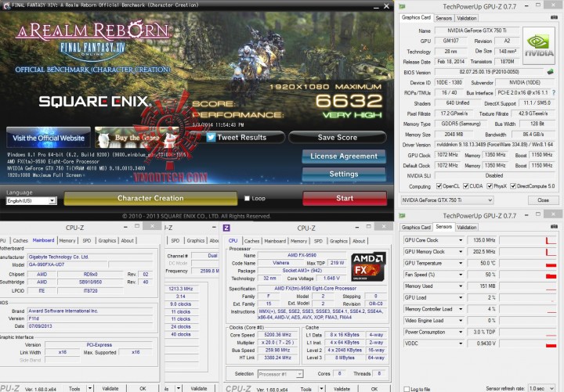Toggle the OpenCL checkbox in GPU-Z
Viewport: 564px width, 392px height.
pos(439,185)
